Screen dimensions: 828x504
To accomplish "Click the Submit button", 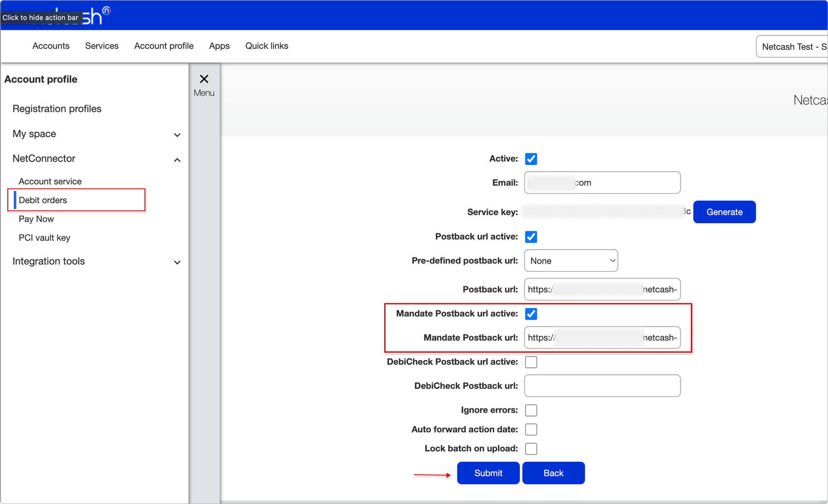I will pos(488,473).
